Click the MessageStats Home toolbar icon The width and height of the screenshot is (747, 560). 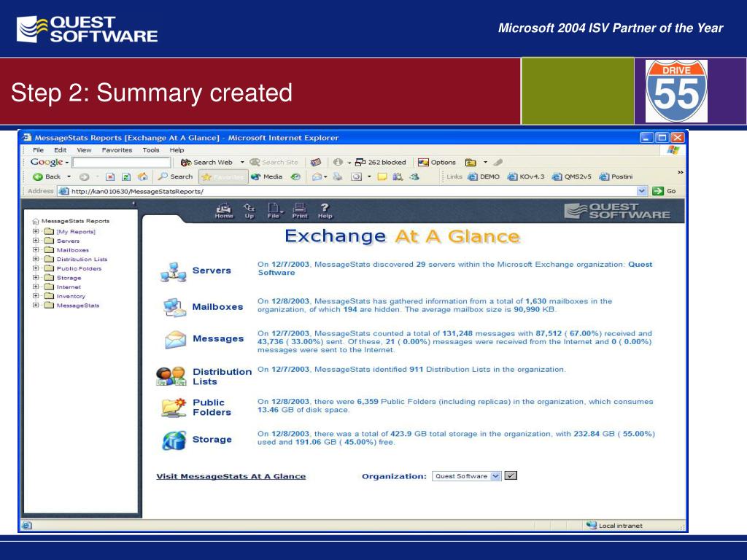[x=223, y=211]
